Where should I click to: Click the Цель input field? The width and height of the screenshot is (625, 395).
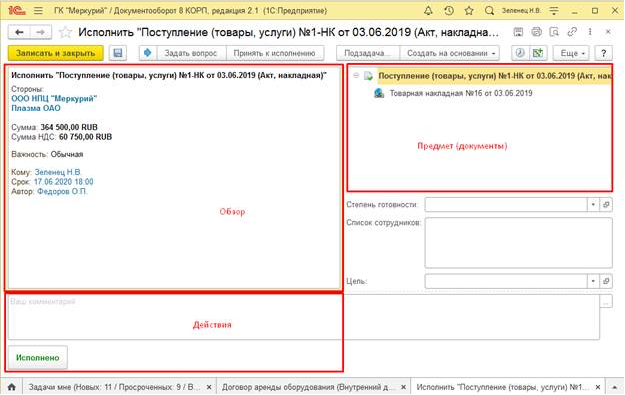coord(506,281)
